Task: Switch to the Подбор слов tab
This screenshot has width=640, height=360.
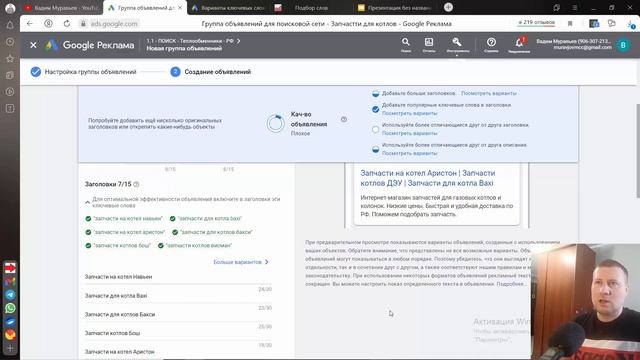Action: click(310, 8)
